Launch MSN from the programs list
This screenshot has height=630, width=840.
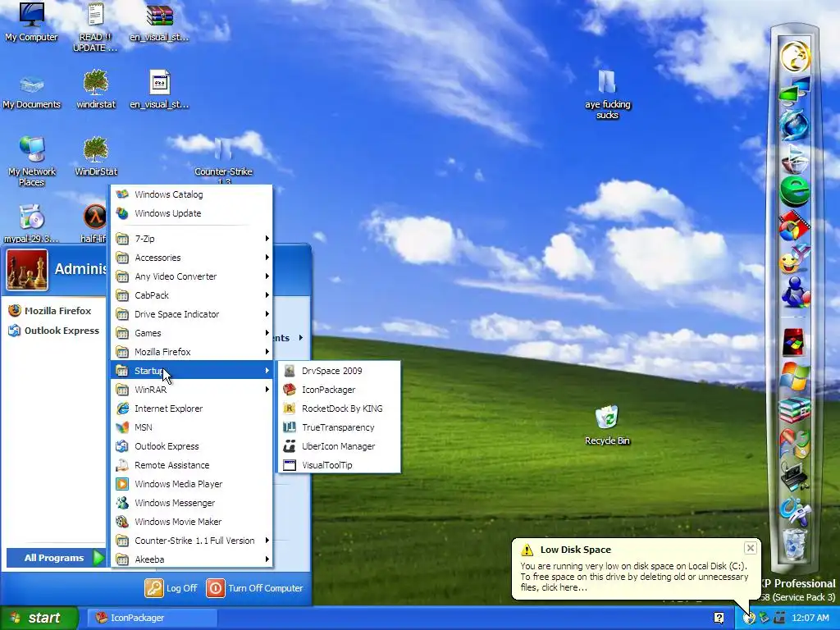point(192,427)
